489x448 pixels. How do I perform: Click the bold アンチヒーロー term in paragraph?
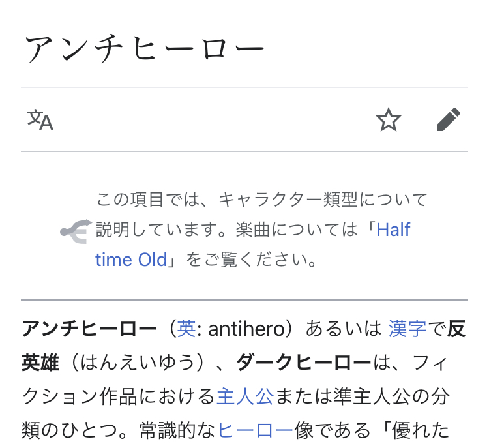pyautogui.click(x=89, y=329)
